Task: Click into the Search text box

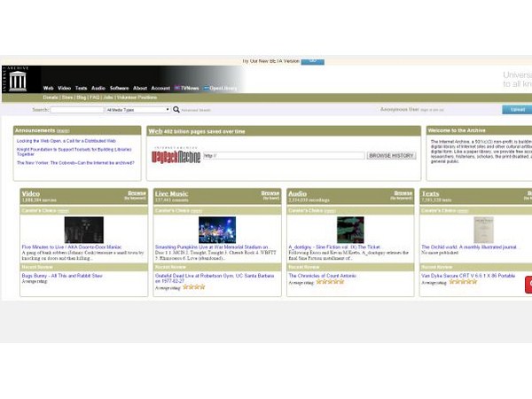Action: coord(77,110)
